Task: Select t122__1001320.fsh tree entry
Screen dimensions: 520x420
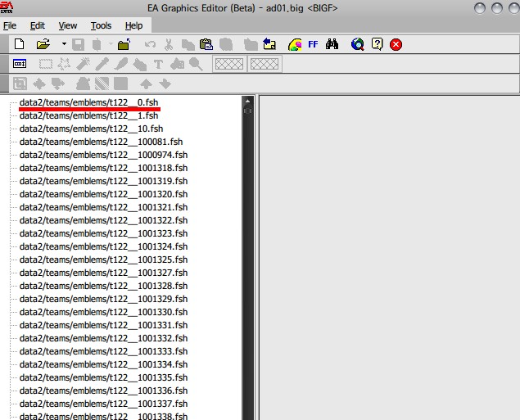Action: coord(103,194)
